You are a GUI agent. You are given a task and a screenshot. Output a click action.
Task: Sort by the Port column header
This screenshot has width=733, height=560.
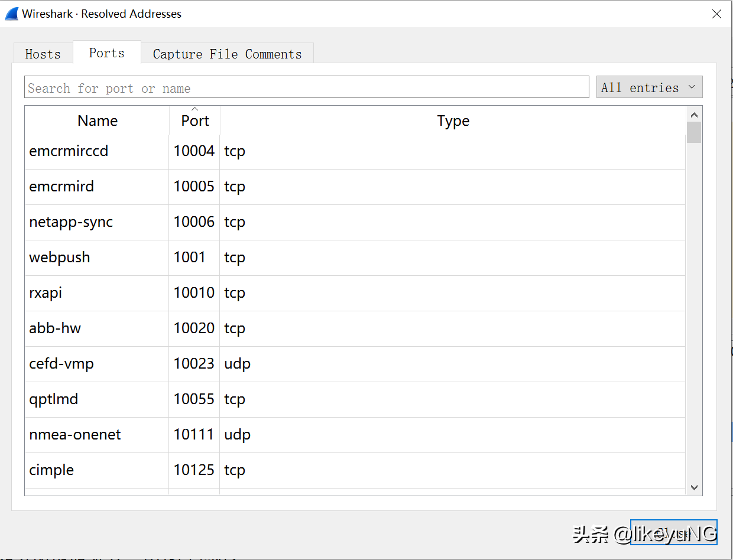point(194,121)
